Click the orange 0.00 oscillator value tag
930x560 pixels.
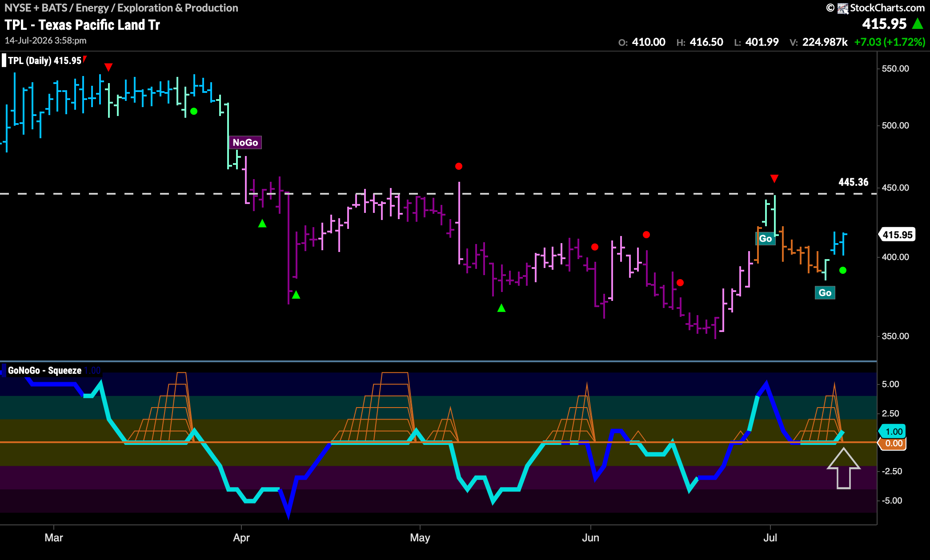coord(893,444)
